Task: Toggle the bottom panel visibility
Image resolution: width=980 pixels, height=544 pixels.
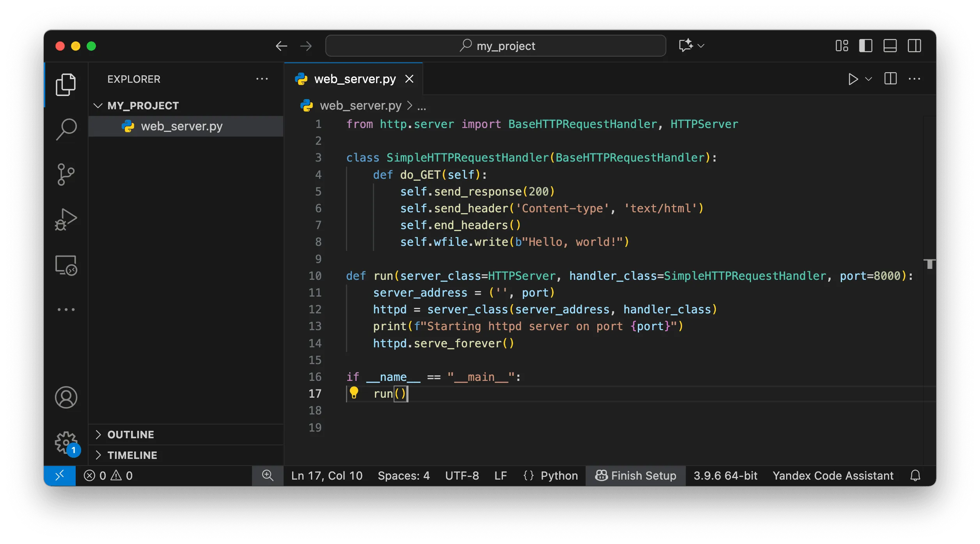Action: (x=890, y=46)
